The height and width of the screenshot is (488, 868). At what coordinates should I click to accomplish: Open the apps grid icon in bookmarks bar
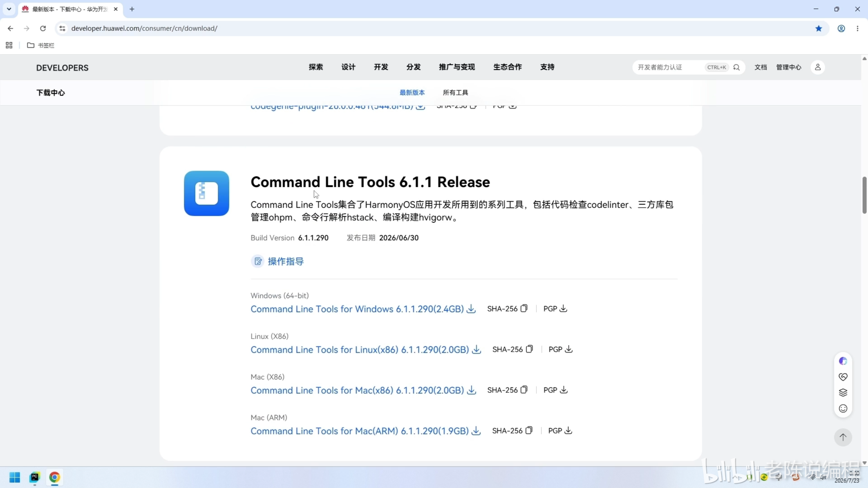coord(9,45)
